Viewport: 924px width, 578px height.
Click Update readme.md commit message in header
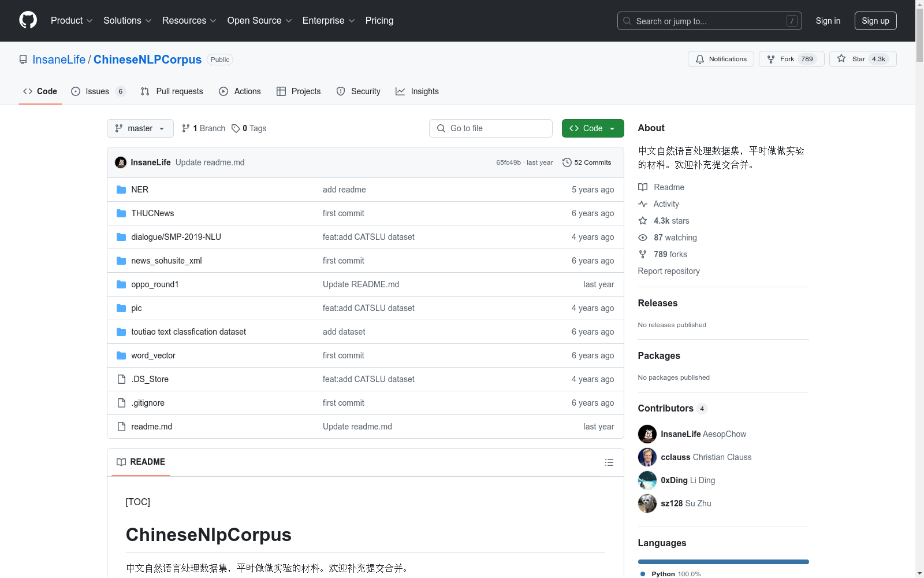[210, 162]
